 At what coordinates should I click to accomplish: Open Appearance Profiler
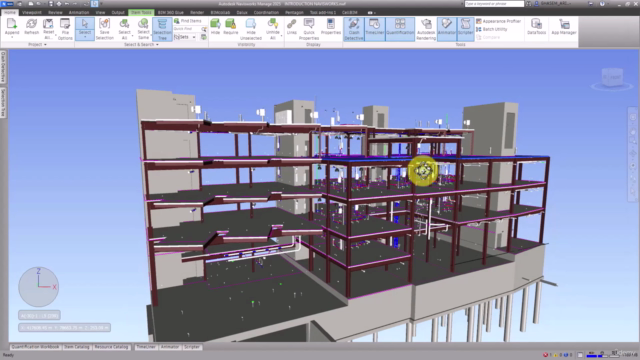[x=498, y=21]
